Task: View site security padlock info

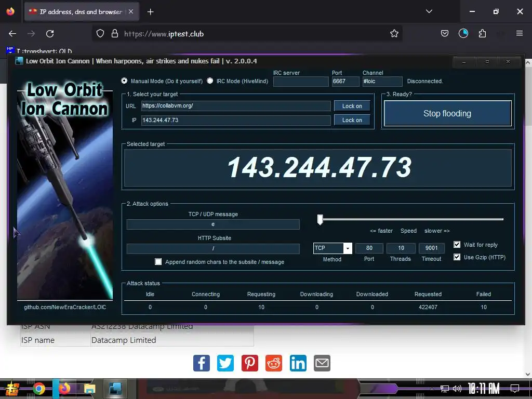Action: click(x=115, y=34)
